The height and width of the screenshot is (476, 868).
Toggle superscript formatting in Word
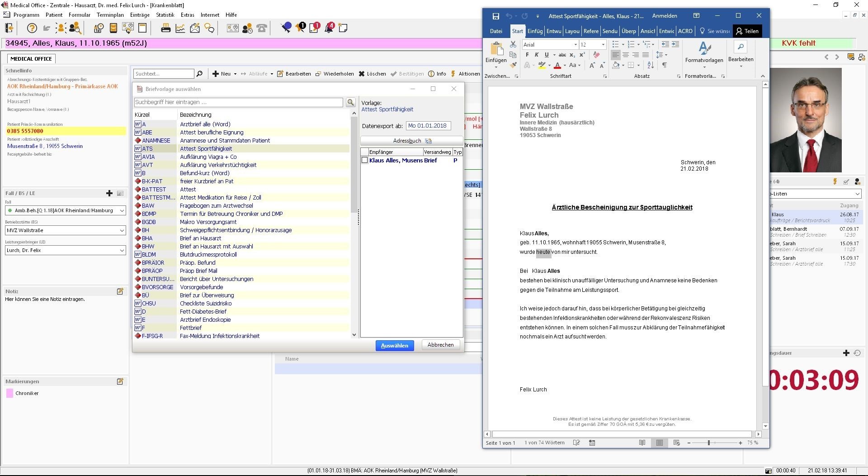[x=582, y=55]
